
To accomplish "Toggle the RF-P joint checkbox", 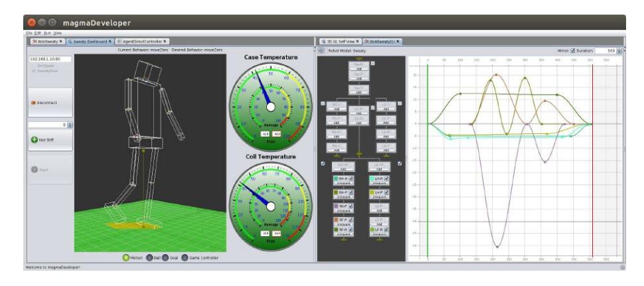I will click(x=351, y=220).
